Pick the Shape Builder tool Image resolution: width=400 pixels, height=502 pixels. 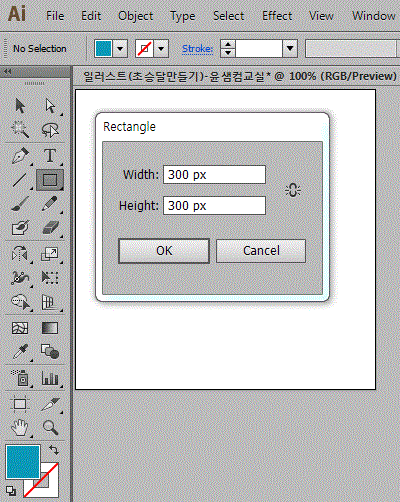coord(20,302)
